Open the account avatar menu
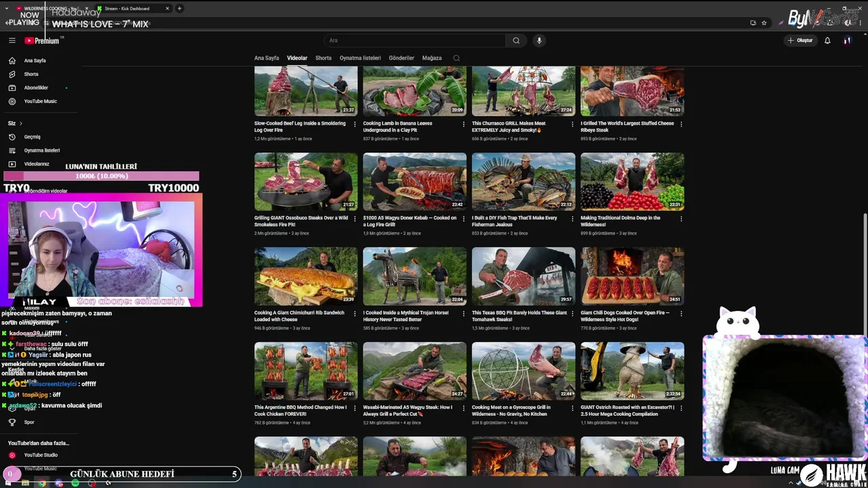The height and width of the screenshot is (488, 868). tap(847, 41)
